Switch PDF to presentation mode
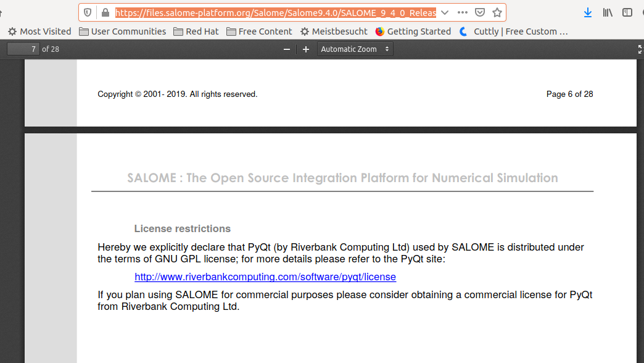Image resolution: width=644 pixels, height=363 pixels. coord(640,49)
